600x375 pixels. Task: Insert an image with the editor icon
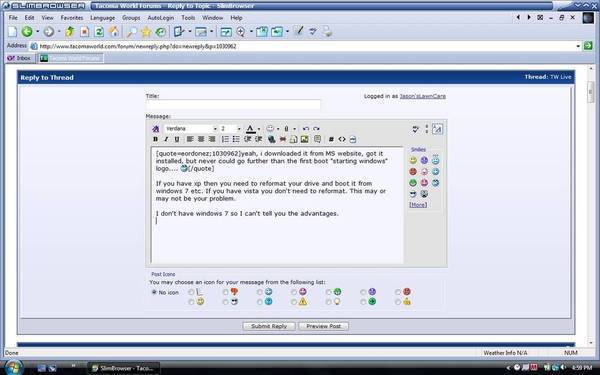(x=305, y=139)
